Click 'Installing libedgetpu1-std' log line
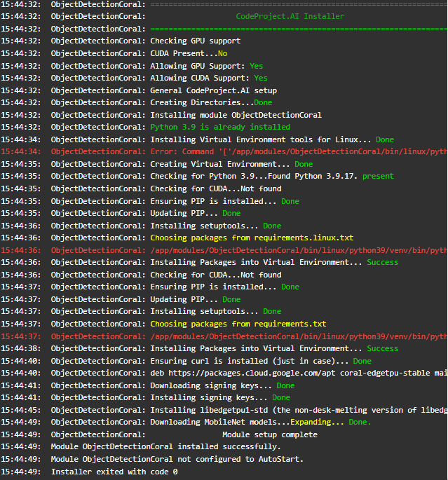The image size is (448, 480). [224, 410]
